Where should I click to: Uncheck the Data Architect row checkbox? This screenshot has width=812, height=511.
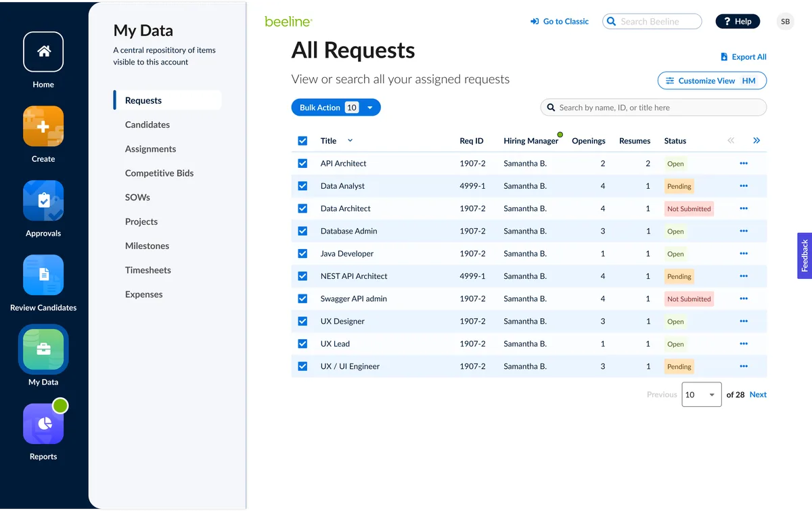pos(302,208)
